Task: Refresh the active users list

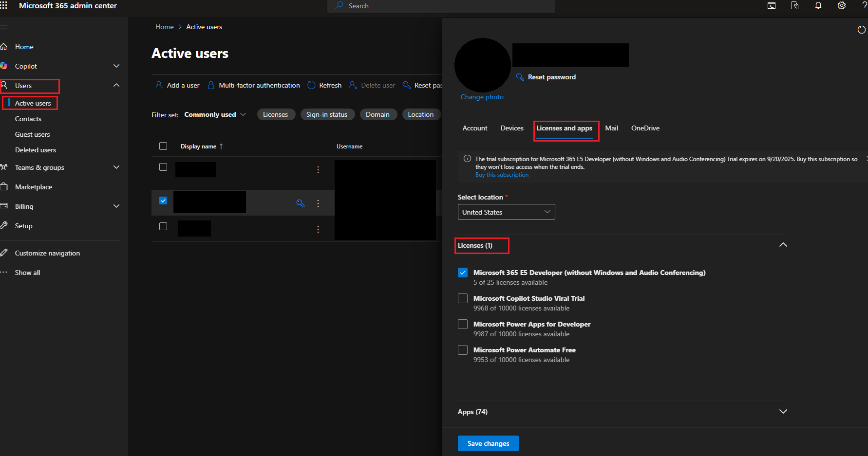Action: coord(324,85)
